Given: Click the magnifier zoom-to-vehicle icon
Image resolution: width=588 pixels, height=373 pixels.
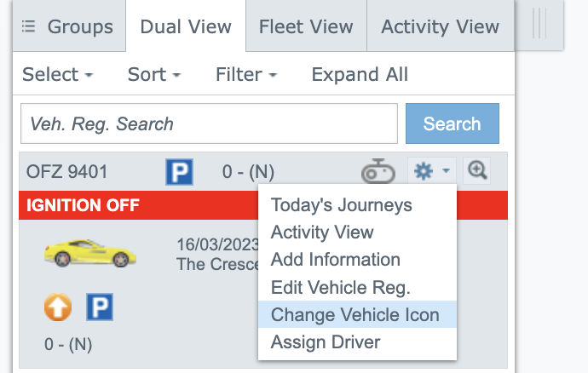Looking at the screenshot, I should click(x=477, y=171).
